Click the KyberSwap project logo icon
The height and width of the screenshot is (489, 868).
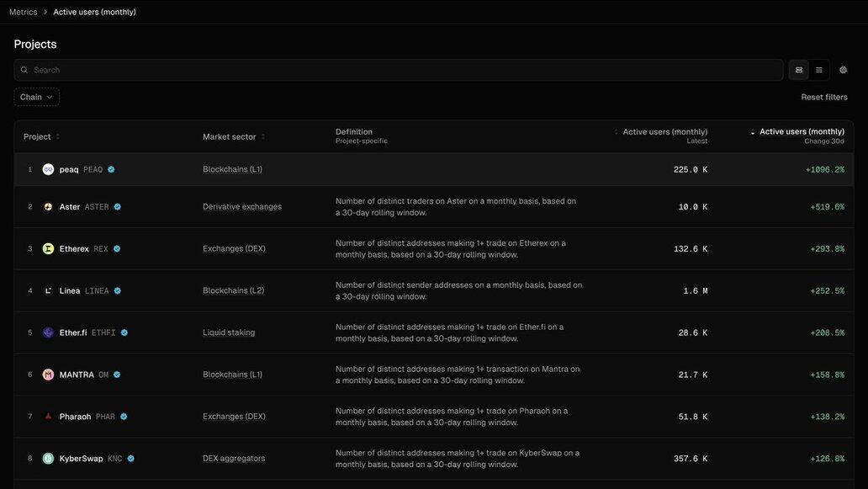click(48, 459)
